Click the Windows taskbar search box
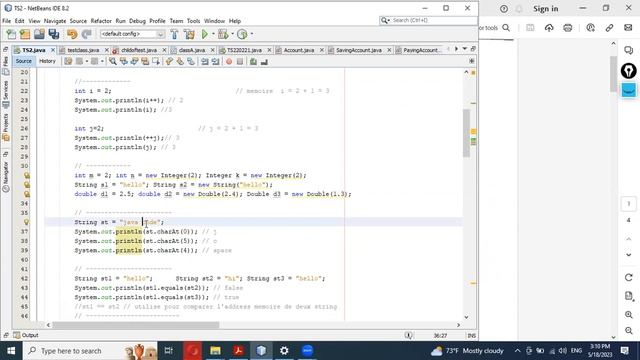The height and width of the screenshot is (360, 640). click(90, 351)
